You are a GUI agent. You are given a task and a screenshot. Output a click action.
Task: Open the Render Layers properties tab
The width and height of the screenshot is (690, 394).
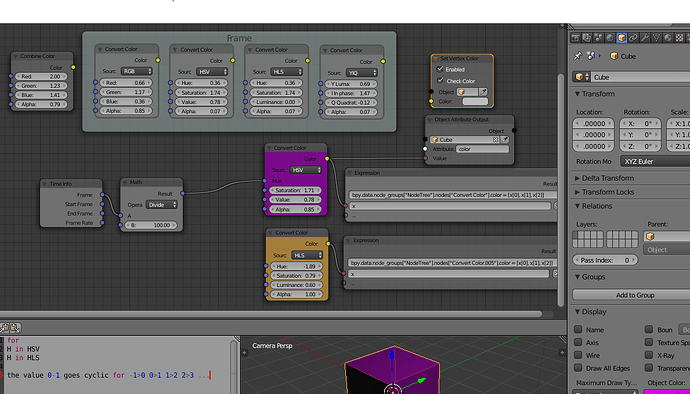coord(587,38)
